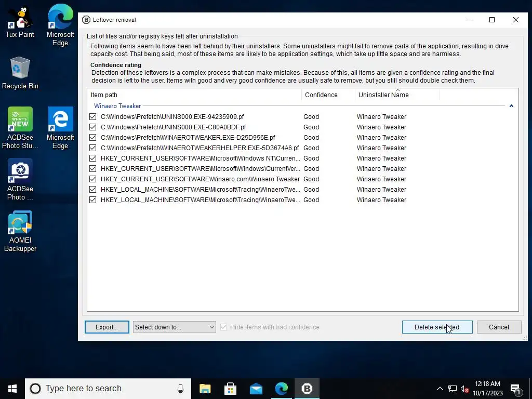Open Mail app from the taskbar
Image resolution: width=532 pixels, height=399 pixels.
256,389
